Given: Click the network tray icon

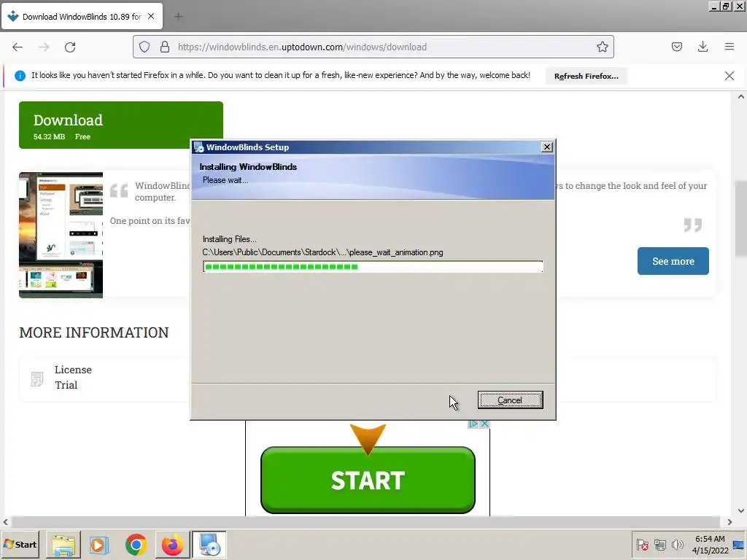Looking at the screenshot, I should (659, 545).
